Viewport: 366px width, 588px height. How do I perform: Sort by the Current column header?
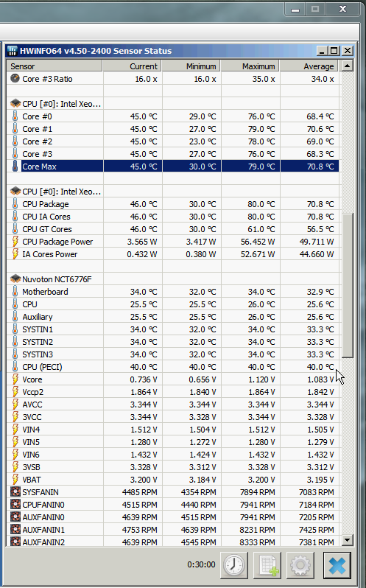click(132, 66)
